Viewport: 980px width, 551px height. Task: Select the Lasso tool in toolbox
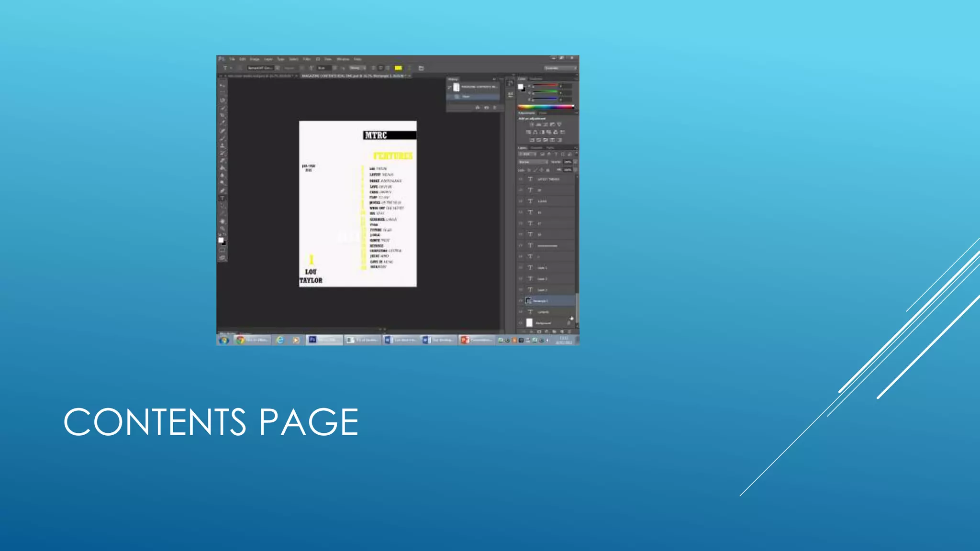(x=223, y=100)
